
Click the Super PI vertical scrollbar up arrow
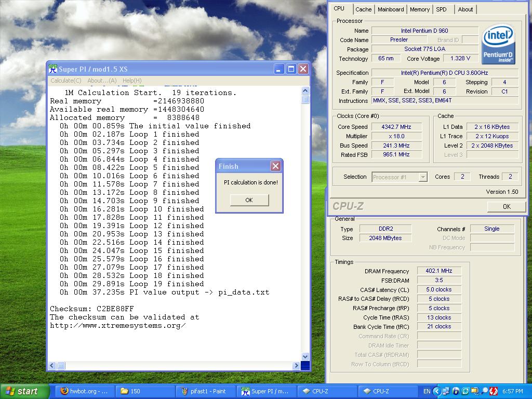click(305, 90)
